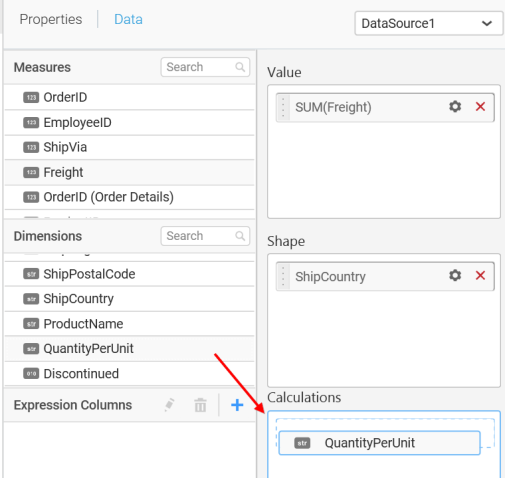Switch to the Data tab

(128, 19)
